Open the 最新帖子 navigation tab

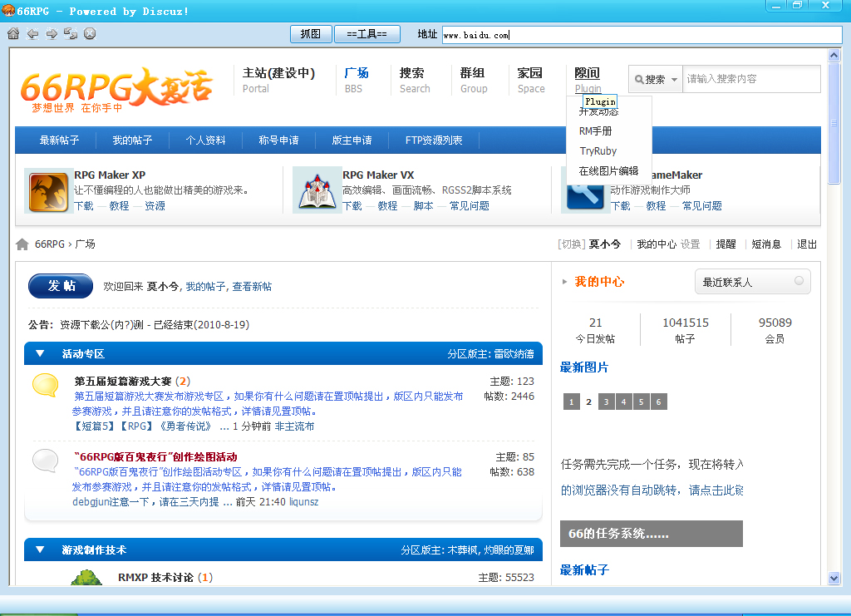coord(59,140)
